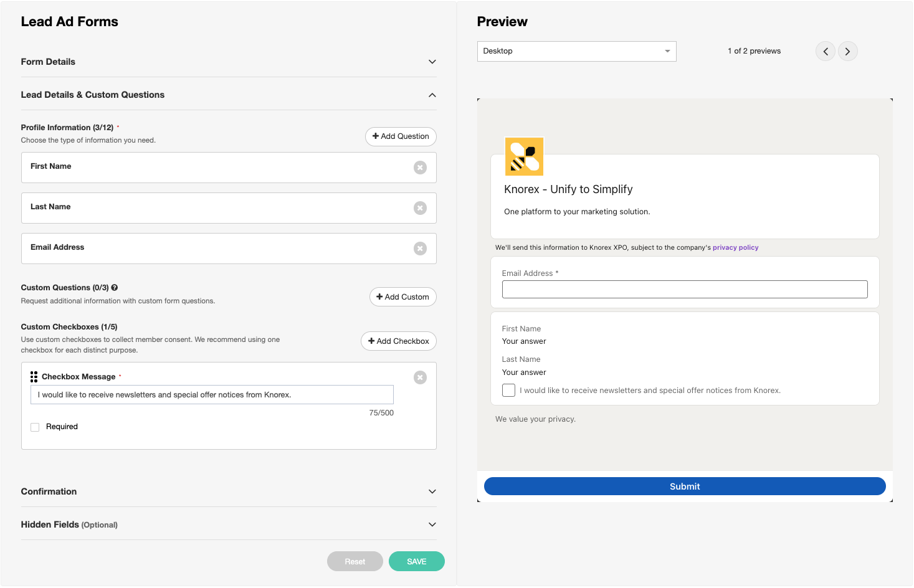Enable the Required checkbox

(x=35, y=427)
